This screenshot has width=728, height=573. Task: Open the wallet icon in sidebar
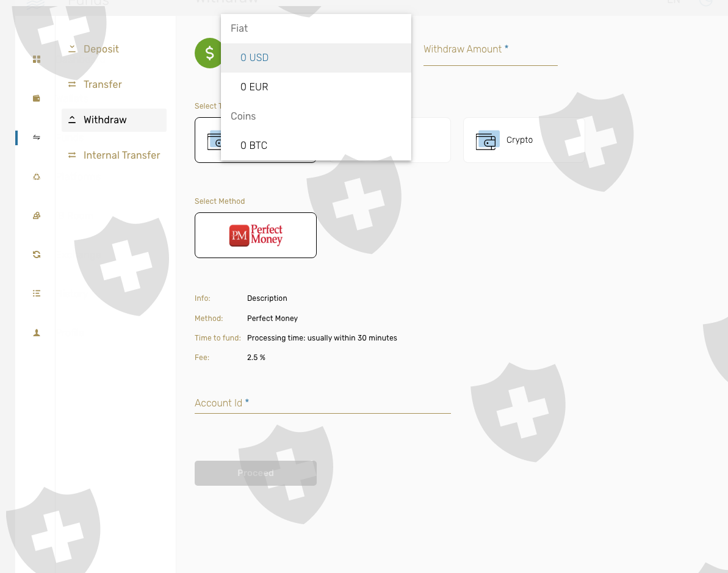click(36, 98)
